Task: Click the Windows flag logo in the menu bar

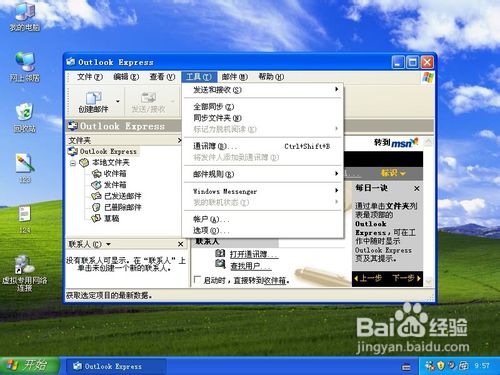Action: (x=428, y=78)
